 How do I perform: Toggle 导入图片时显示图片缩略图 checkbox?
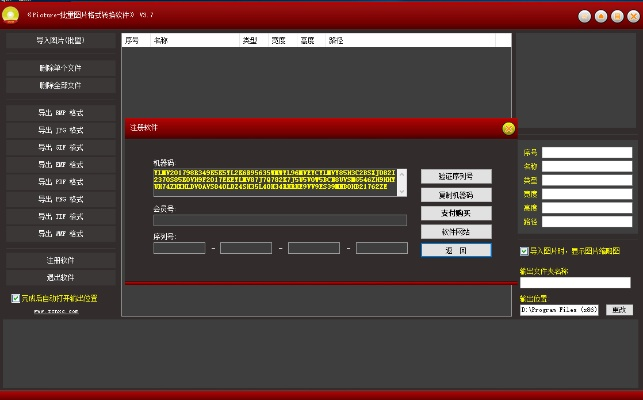(525, 251)
